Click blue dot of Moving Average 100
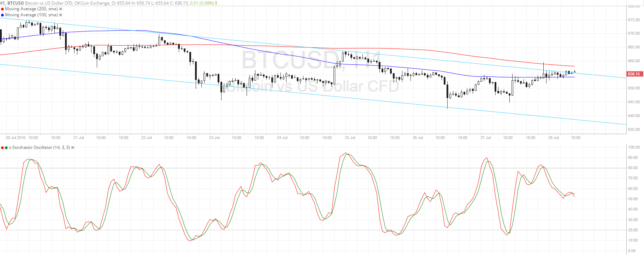Viewport: 644px width, 255px height. point(2,15)
